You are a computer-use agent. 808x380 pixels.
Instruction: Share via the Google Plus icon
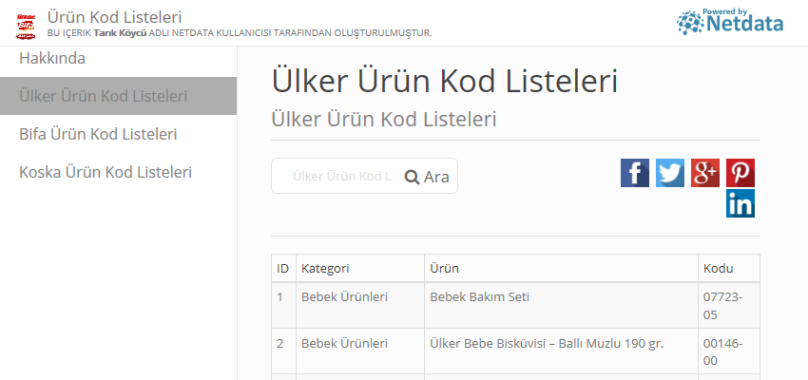coord(705,173)
